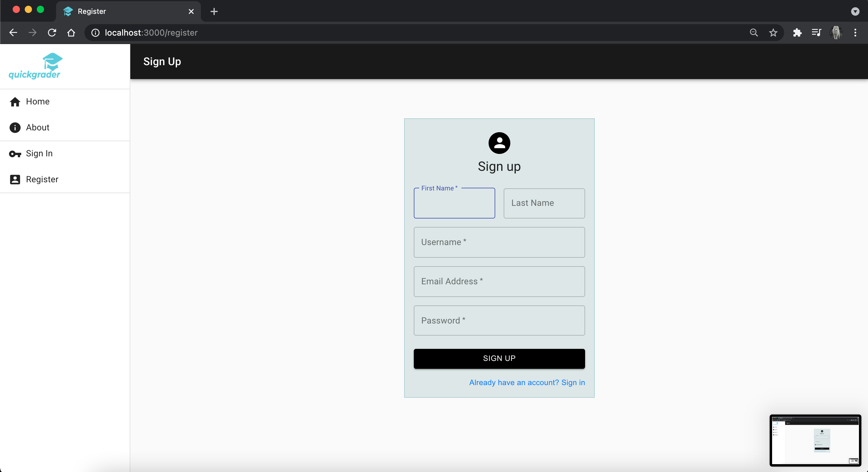Image resolution: width=868 pixels, height=472 pixels.
Task: Expand the tab search dropdown arrow
Action: coord(855,11)
